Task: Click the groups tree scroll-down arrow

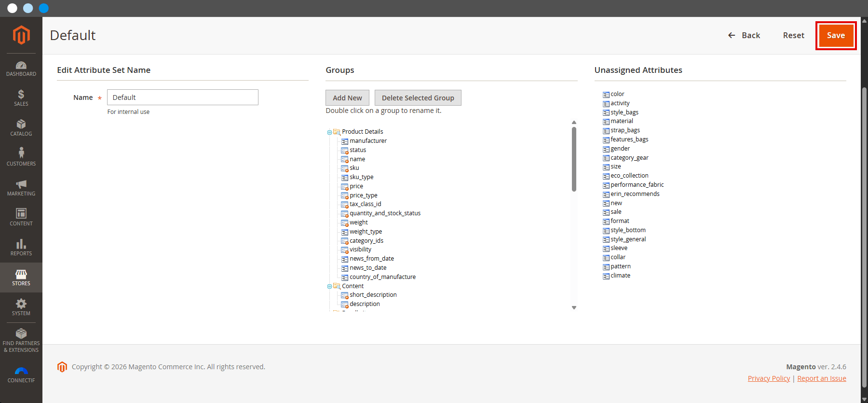Action: point(574,307)
